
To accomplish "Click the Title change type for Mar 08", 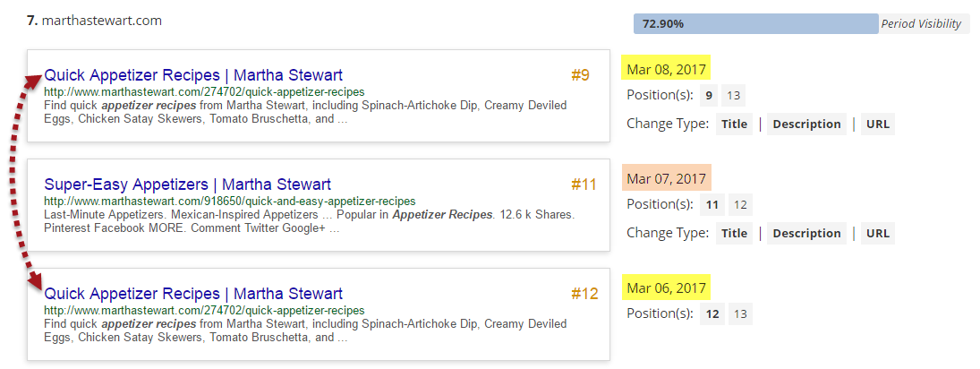I will coord(734,124).
